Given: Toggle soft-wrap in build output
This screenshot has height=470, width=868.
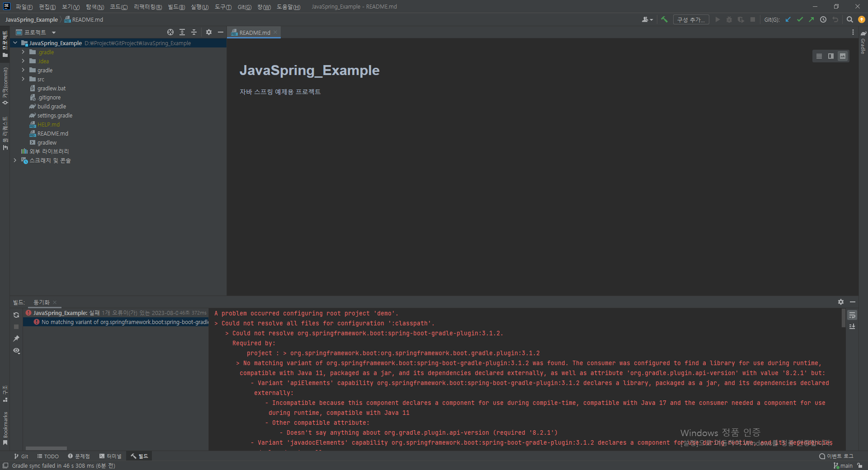Looking at the screenshot, I should click(852, 315).
